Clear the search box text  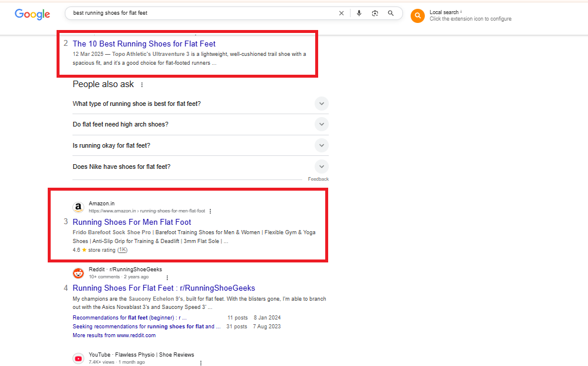(341, 13)
